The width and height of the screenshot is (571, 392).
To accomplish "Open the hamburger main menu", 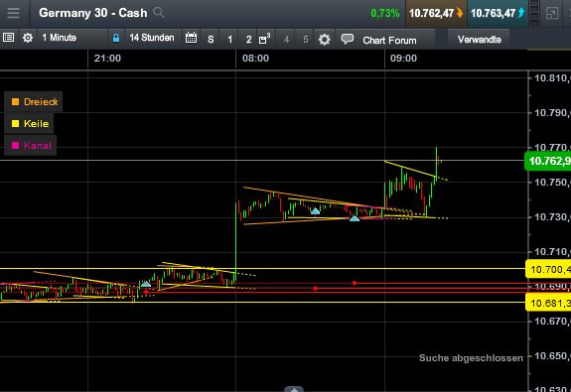I will (14, 13).
